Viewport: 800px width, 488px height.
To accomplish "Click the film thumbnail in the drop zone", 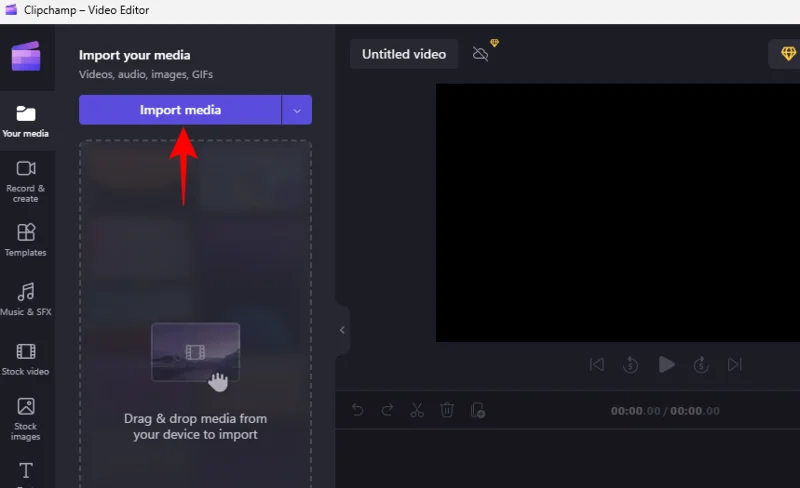I will pos(195,352).
